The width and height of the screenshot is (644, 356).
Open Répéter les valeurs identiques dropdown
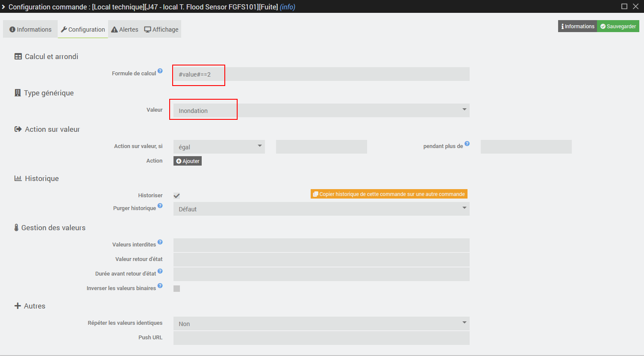point(321,323)
